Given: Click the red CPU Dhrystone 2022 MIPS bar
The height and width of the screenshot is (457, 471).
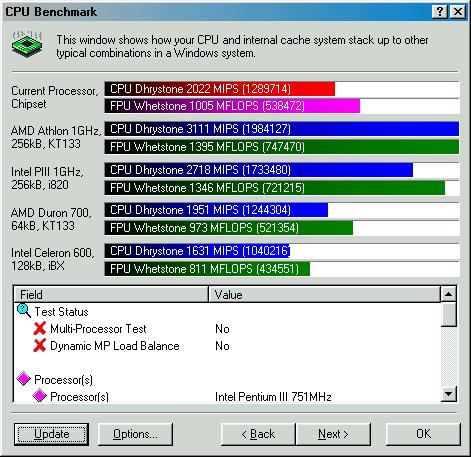Looking at the screenshot, I should click(220, 89).
